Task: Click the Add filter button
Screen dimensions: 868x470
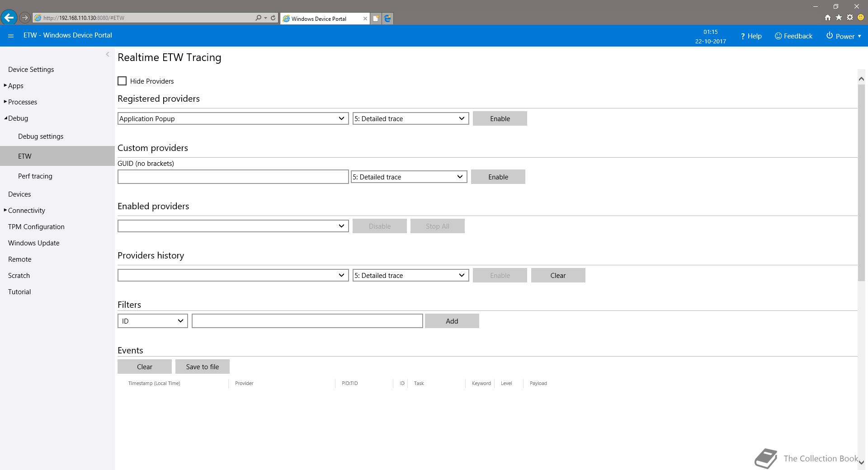Action: pyautogui.click(x=452, y=321)
